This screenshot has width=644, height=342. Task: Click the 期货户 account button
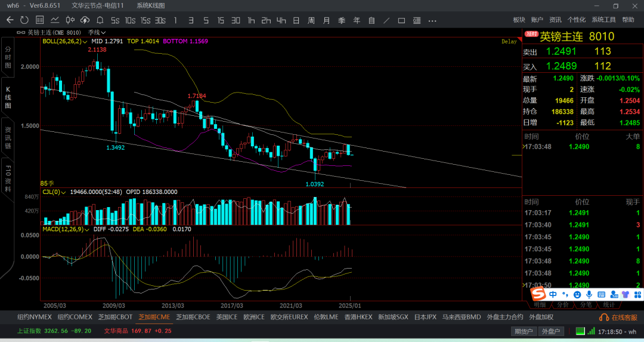click(524, 331)
